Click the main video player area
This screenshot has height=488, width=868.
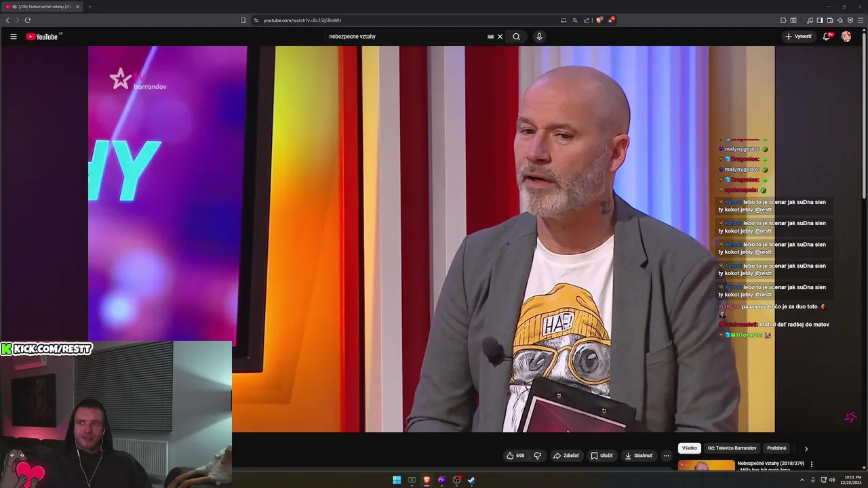431,239
